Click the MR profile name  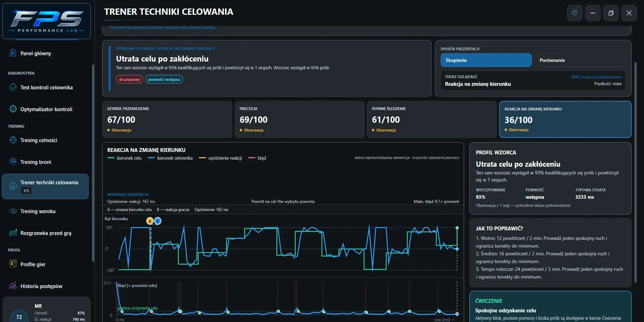[38, 306]
